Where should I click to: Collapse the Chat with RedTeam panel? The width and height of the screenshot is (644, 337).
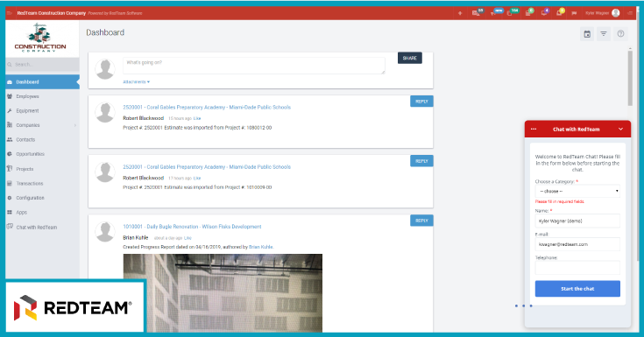pyautogui.click(x=620, y=129)
